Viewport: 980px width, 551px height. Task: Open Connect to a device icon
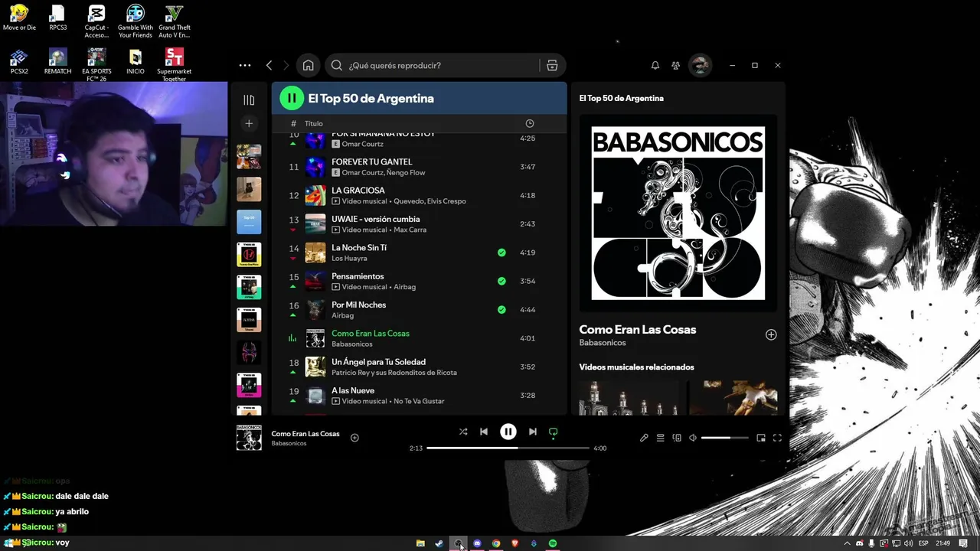pyautogui.click(x=677, y=438)
